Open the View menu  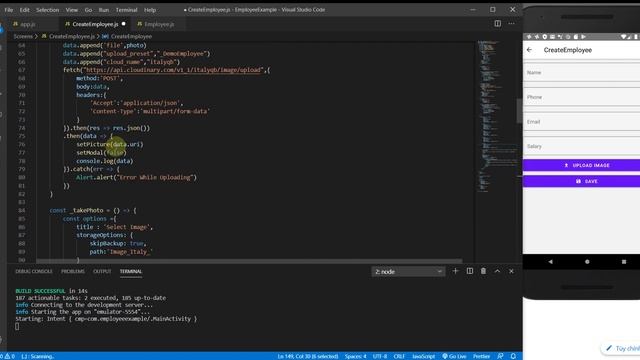(x=71, y=10)
